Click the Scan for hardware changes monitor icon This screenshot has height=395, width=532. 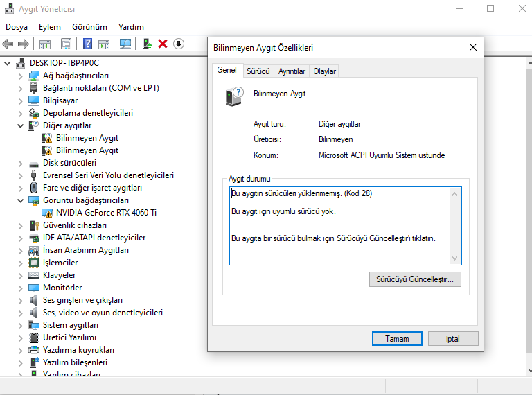pos(125,44)
